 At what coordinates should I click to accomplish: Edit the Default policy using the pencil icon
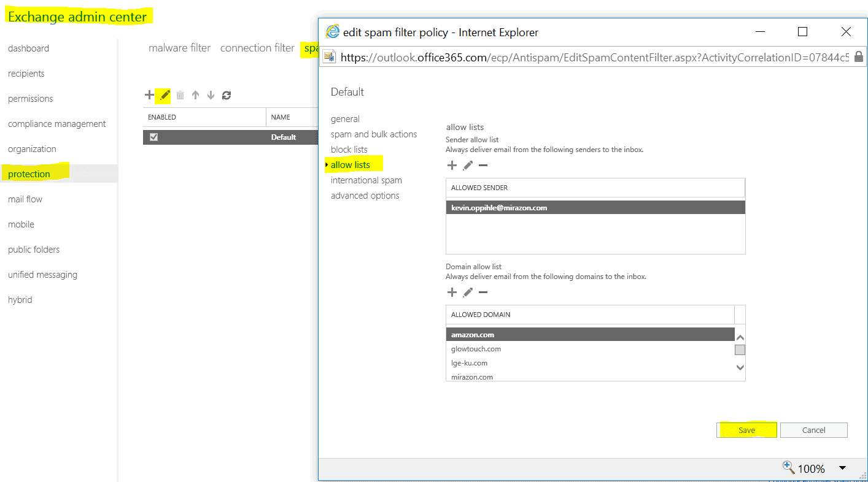pos(164,95)
